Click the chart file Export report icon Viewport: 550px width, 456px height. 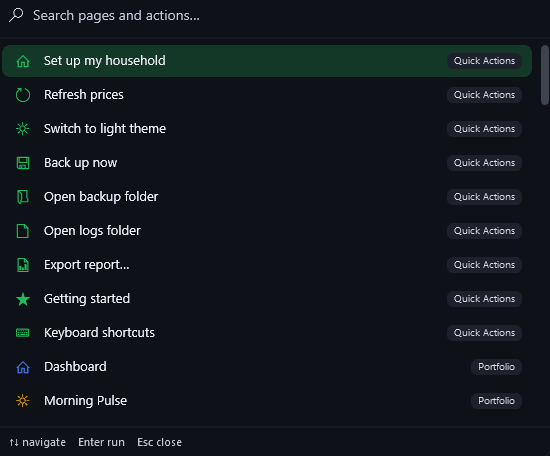[23, 265]
